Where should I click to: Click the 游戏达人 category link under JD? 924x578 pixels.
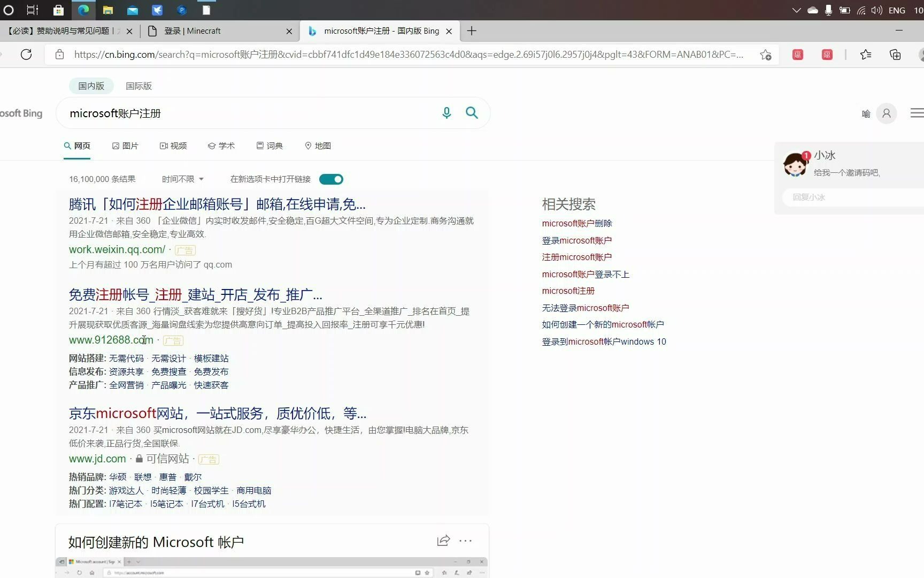pos(126,490)
